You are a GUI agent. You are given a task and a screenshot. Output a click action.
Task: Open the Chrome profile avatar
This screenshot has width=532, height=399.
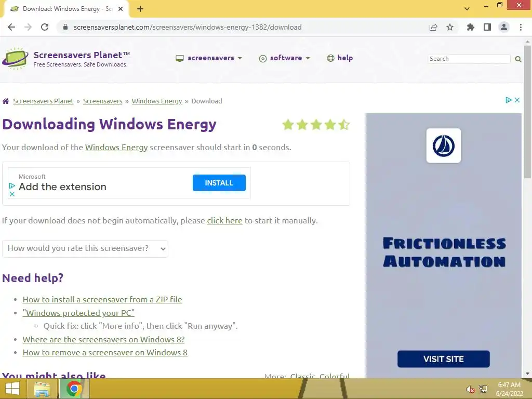(x=504, y=27)
